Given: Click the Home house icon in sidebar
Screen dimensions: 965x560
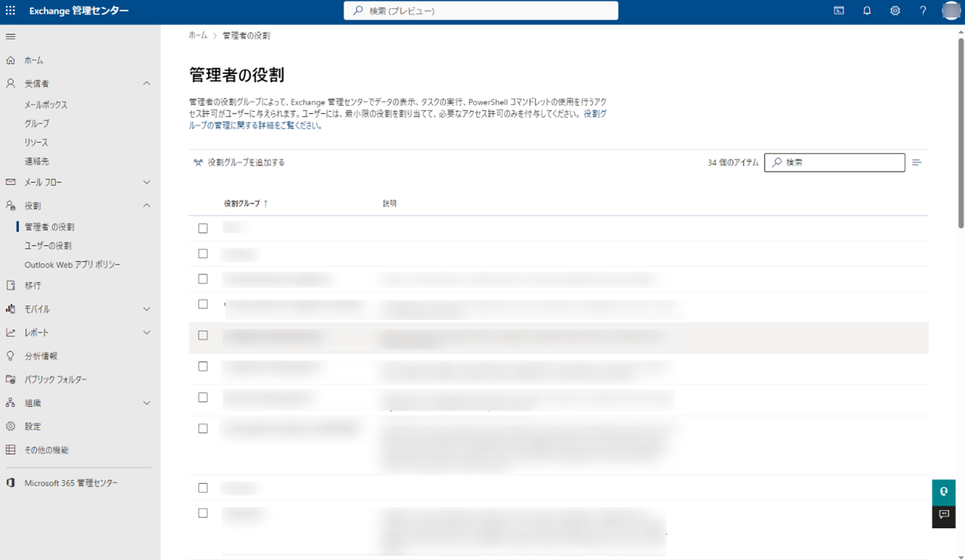Looking at the screenshot, I should pos(11,60).
